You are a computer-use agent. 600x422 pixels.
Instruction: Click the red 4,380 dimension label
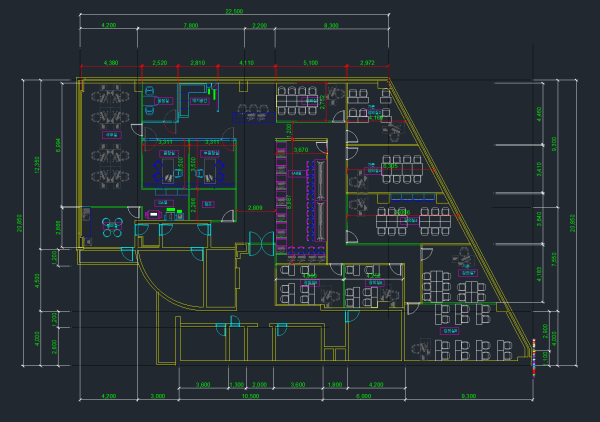coord(111,63)
